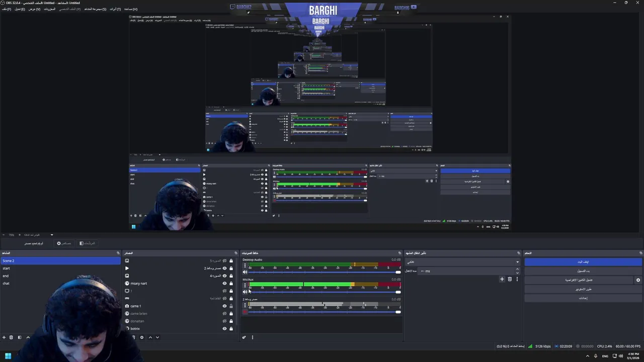Image resolution: width=644 pixels, height=362 pixels.
Task: Select the Scene 2 scene
Action: pyautogui.click(x=60, y=261)
